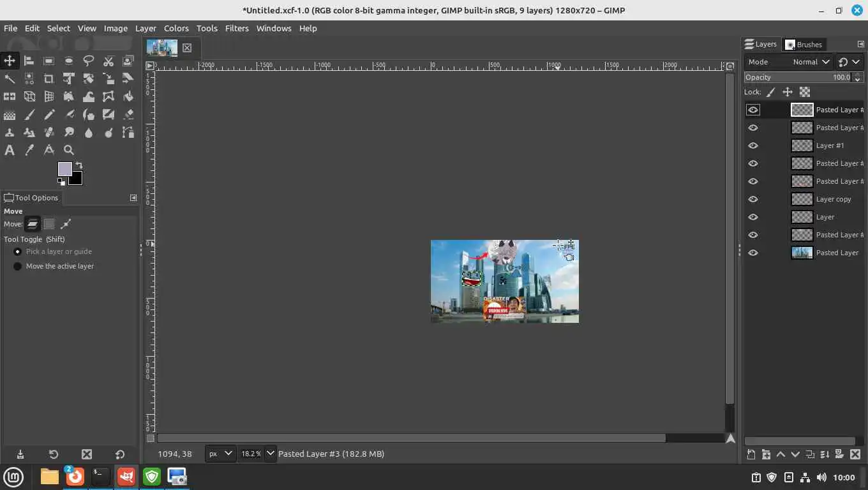Toggle Lock position and size icon
Image resolution: width=868 pixels, height=490 pixels.
coord(788,92)
